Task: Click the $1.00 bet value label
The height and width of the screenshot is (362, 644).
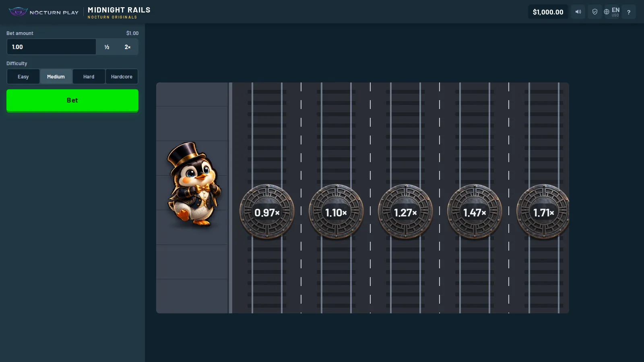Action: point(132,33)
